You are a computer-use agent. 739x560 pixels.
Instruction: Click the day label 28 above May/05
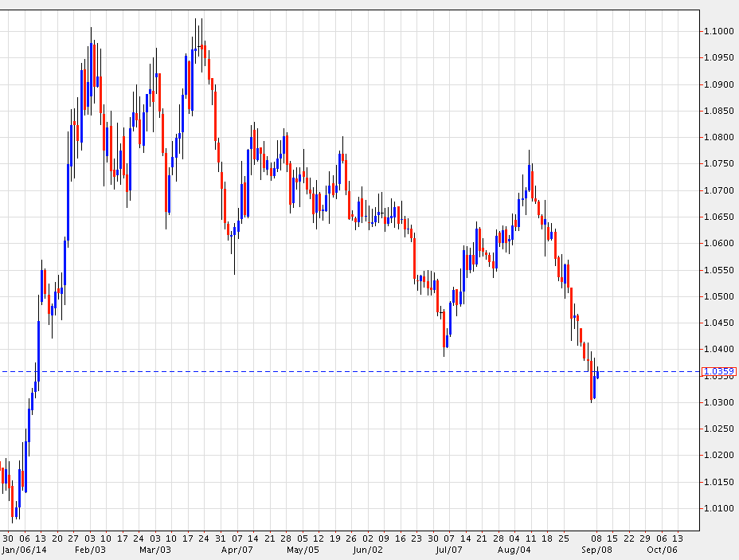click(x=286, y=538)
